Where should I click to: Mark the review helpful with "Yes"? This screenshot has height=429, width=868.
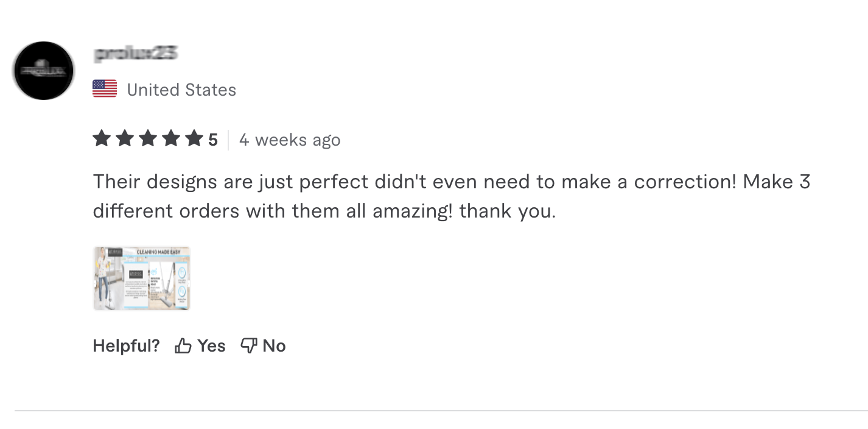pyautogui.click(x=211, y=346)
